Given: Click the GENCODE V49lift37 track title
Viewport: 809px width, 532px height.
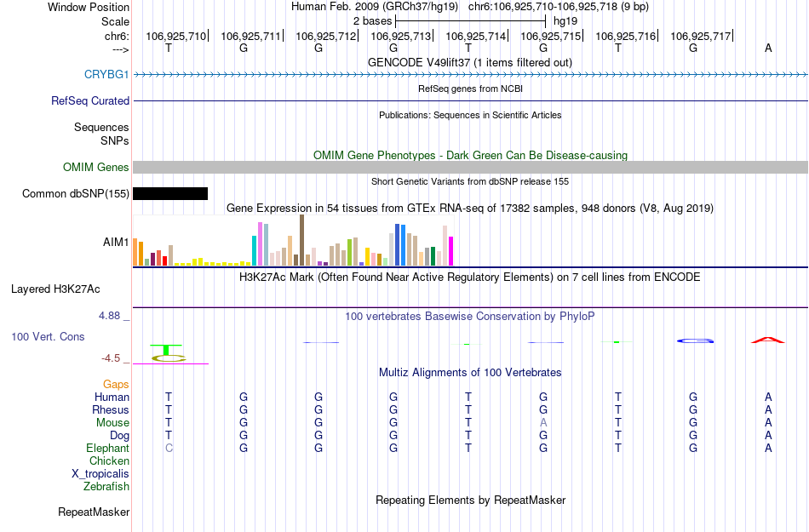Looking at the screenshot, I should [470, 62].
